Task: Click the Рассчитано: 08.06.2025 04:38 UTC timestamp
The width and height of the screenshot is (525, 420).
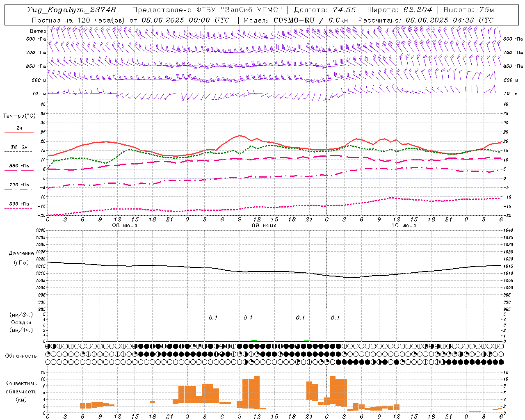Action: click(x=426, y=20)
